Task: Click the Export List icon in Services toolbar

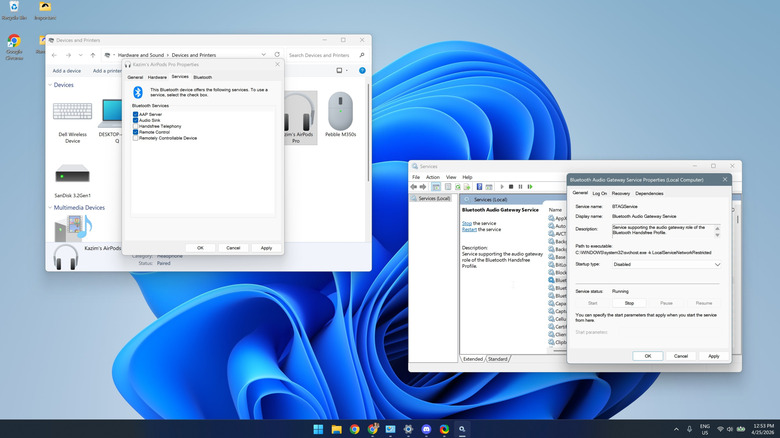Action: 467,187
